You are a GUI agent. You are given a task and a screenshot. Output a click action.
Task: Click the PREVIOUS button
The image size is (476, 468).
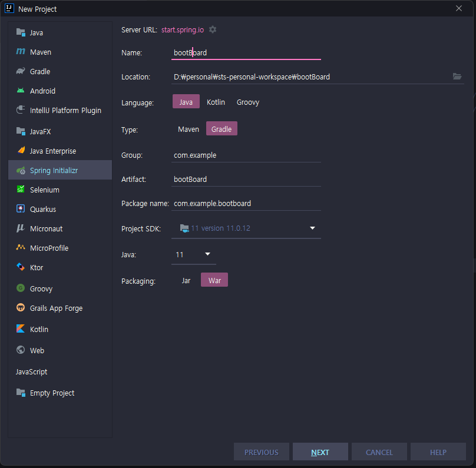(x=262, y=452)
